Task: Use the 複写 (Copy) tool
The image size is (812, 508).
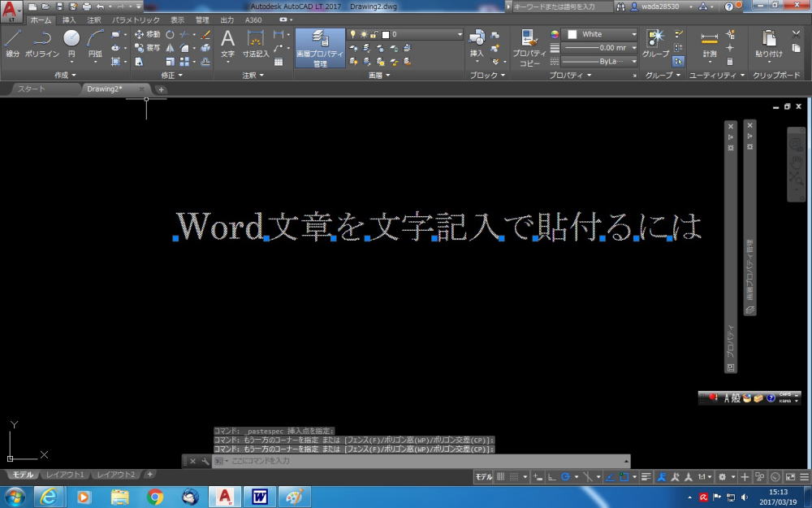Action: coord(148,48)
